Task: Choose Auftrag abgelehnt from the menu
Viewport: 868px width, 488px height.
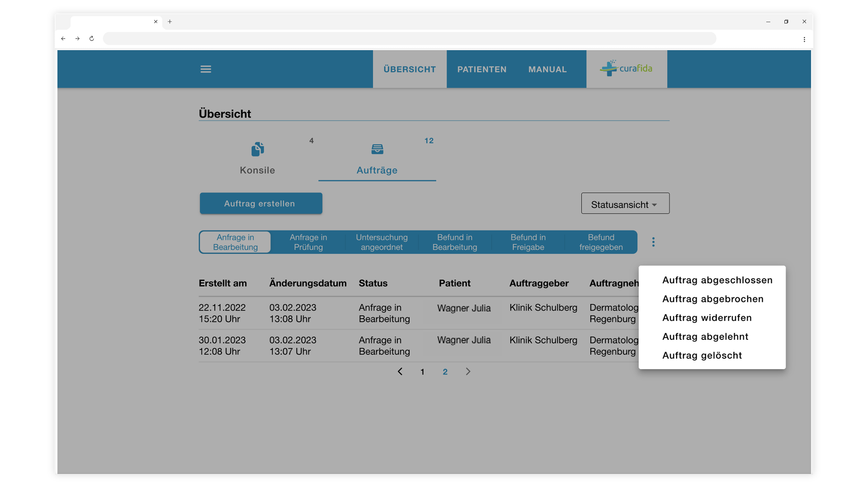Action: point(705,337)
